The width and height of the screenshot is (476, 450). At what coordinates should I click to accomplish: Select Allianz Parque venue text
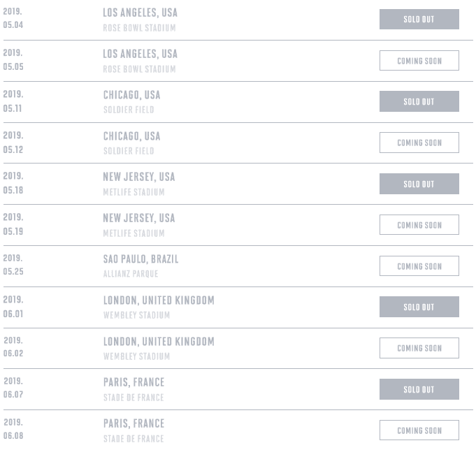click(x=131, y=274)
